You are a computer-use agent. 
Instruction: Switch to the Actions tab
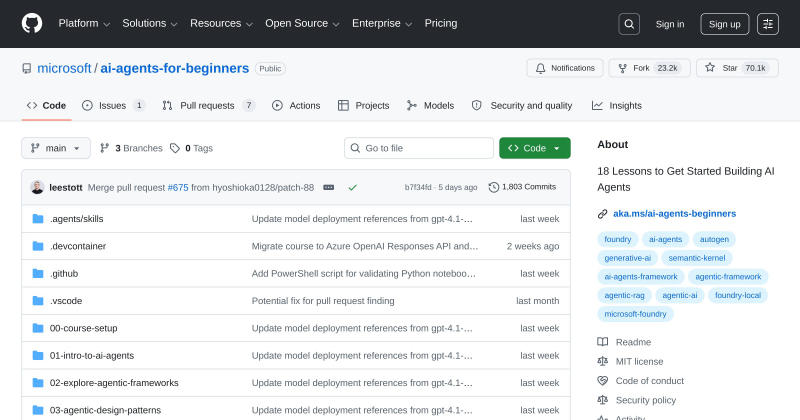coord(296,106)
